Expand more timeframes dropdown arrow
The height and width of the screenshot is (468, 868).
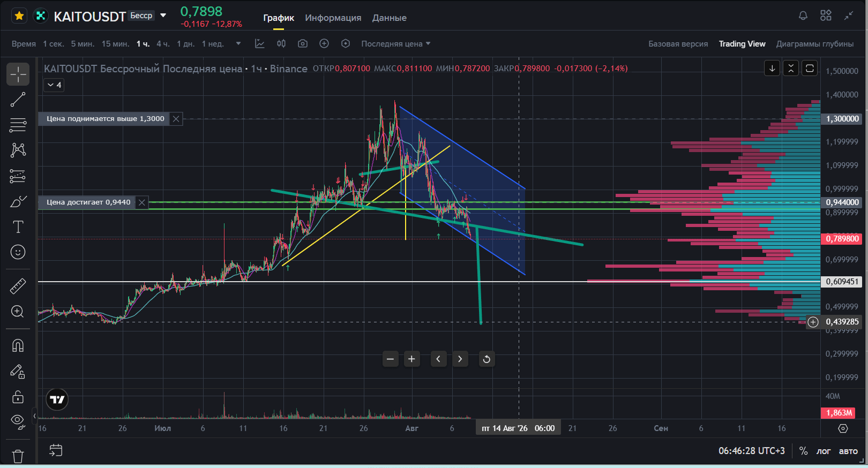tap(238, 44)
